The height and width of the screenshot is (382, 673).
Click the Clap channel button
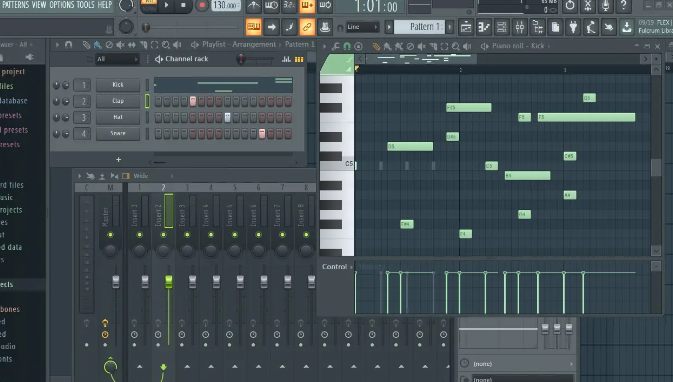click(118, 101)
